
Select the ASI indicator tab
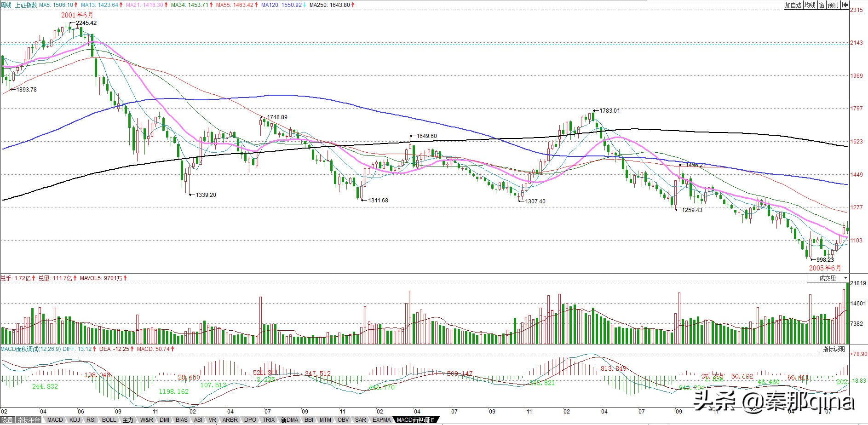click(198, 420)
